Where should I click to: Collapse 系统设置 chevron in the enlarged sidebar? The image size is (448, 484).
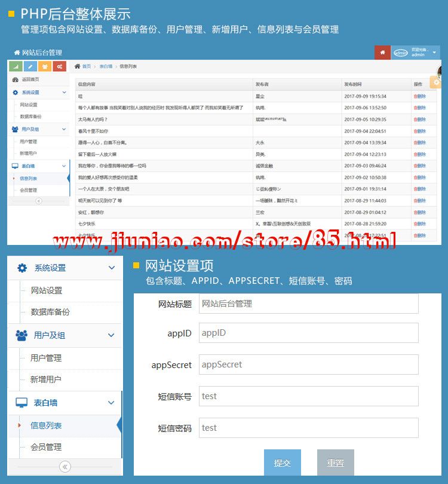tap(112, 268)
